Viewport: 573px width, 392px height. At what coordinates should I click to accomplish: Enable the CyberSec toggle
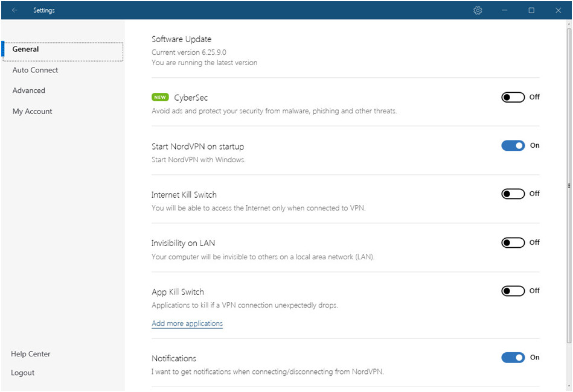pos(513,97)
